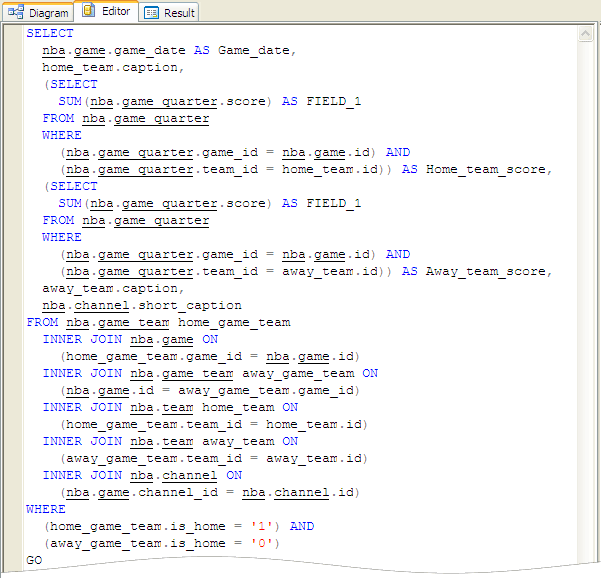Image resolution: width=601 pixels, height=578 pixels.
Task: Click the Game_date alias in line two
Action: 253,50
